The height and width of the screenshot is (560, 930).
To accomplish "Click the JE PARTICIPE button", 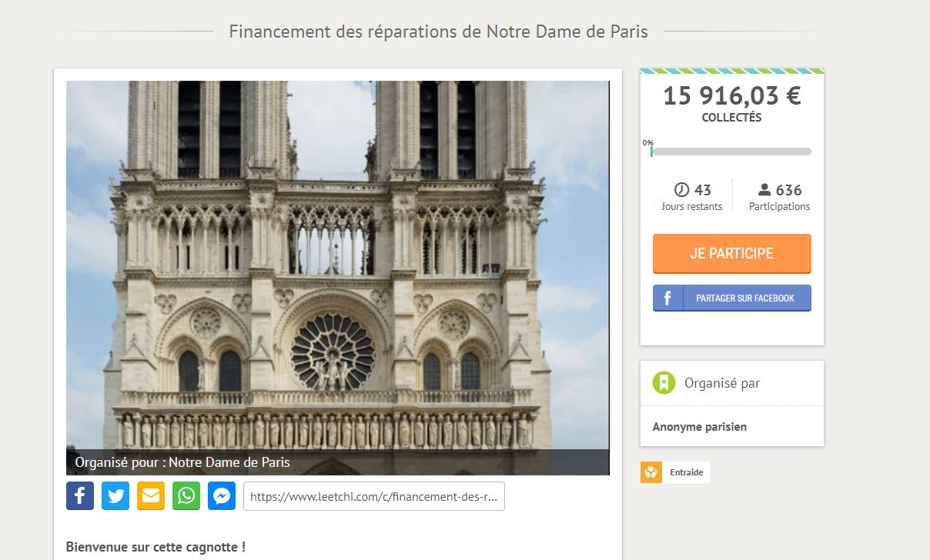I will tap(732, 253).
